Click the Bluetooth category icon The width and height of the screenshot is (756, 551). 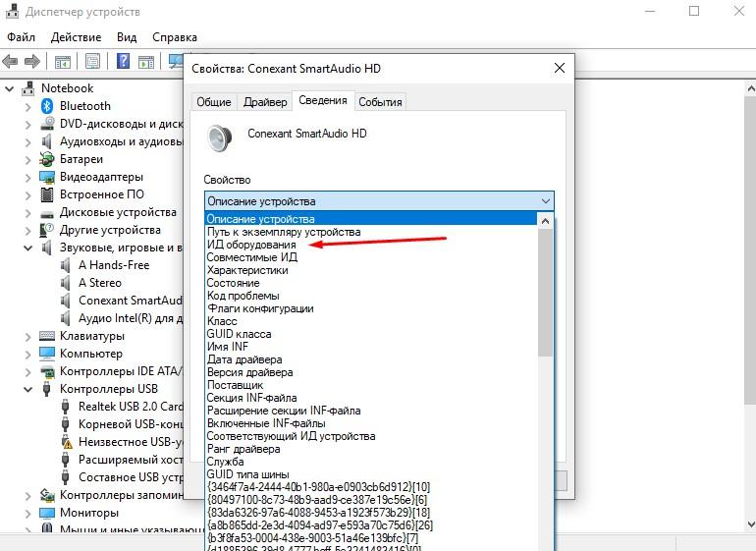click(x=46, y=106)
